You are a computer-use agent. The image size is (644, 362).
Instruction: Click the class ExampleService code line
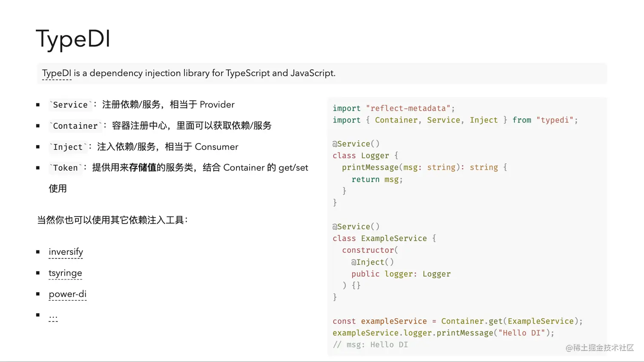[x=384, y=238]
